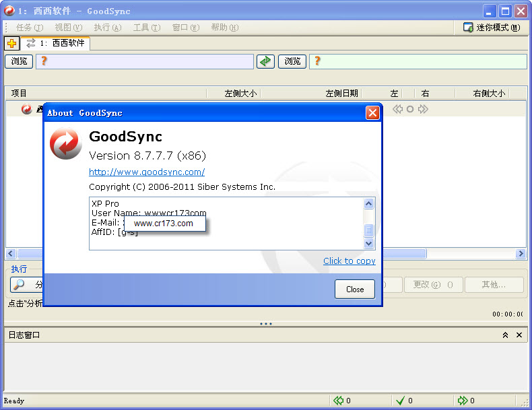Click the right-arrow count in status bar

pos(466,401)
